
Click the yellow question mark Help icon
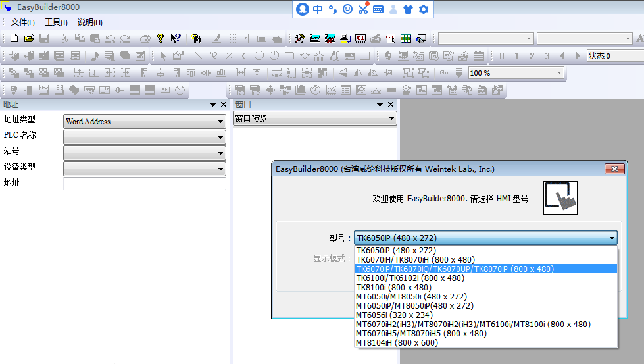[160, 39]
